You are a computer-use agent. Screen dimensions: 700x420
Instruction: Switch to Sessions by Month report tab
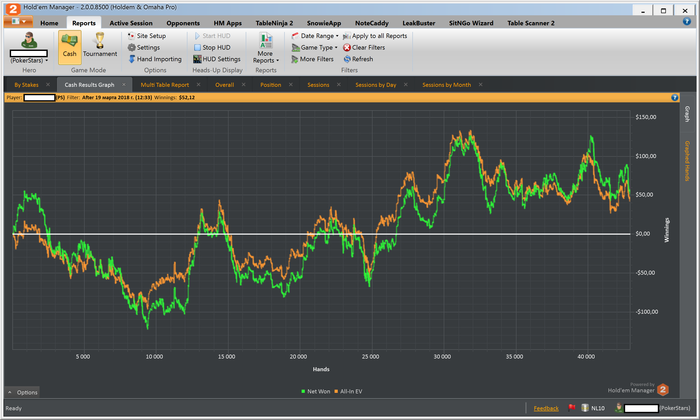[x=446, y=85]
